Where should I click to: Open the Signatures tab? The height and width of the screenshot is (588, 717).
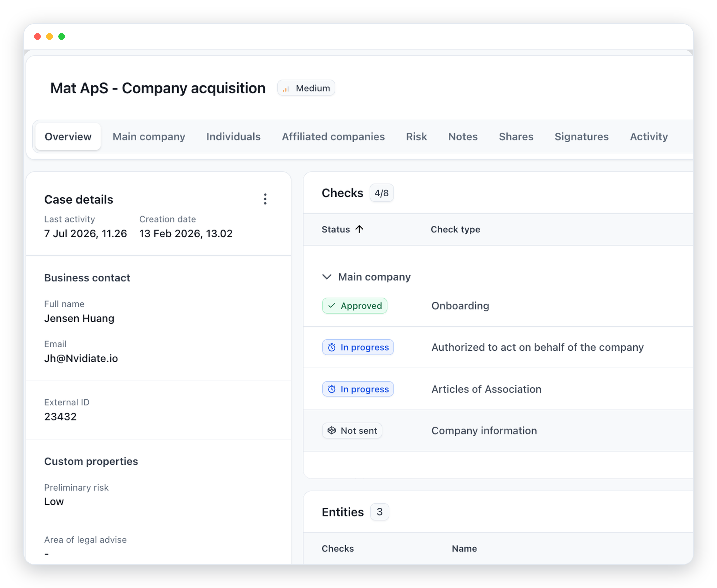[x=582, y=137]
